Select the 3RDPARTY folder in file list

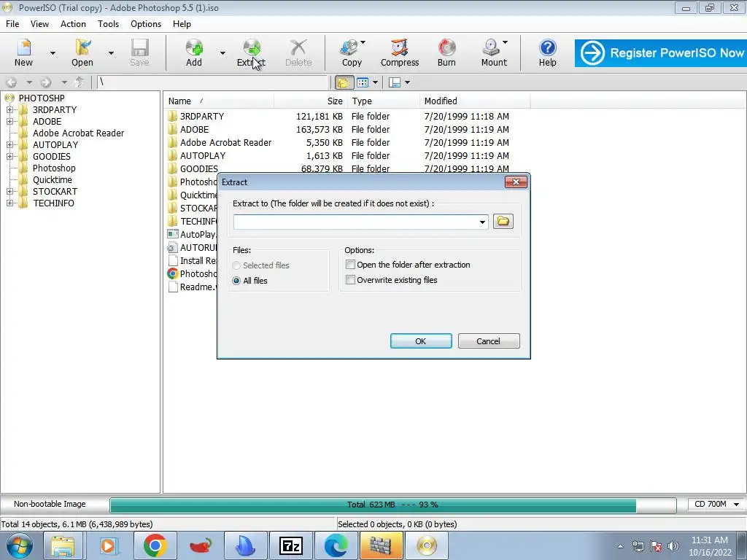pyautogui.click(x=202, y=116)
